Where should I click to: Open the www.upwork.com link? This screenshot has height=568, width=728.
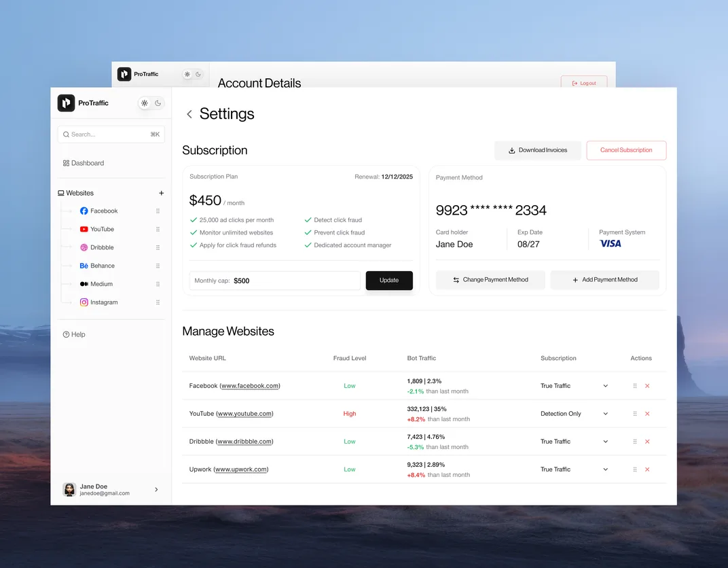(x=242, y=469)
